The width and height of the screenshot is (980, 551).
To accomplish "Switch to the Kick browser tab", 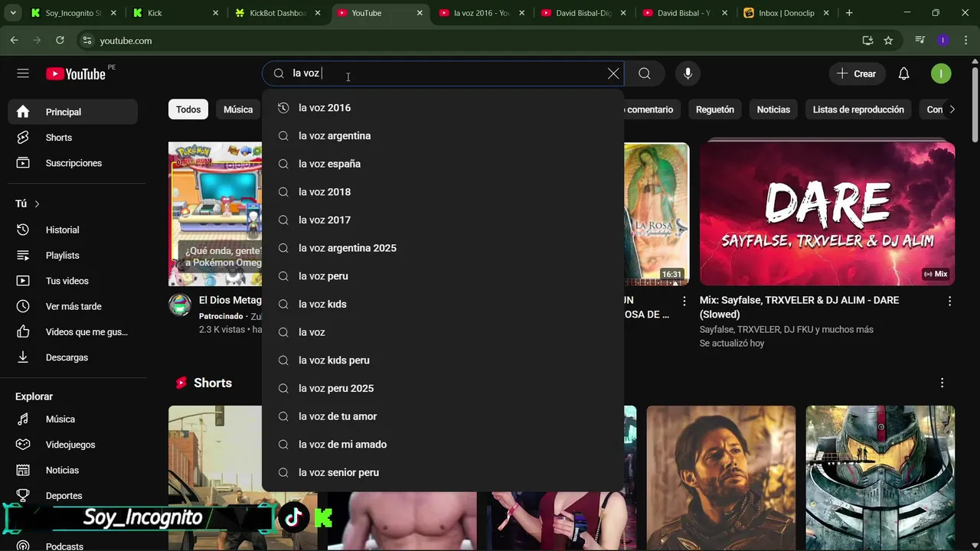I will (175, 13).
